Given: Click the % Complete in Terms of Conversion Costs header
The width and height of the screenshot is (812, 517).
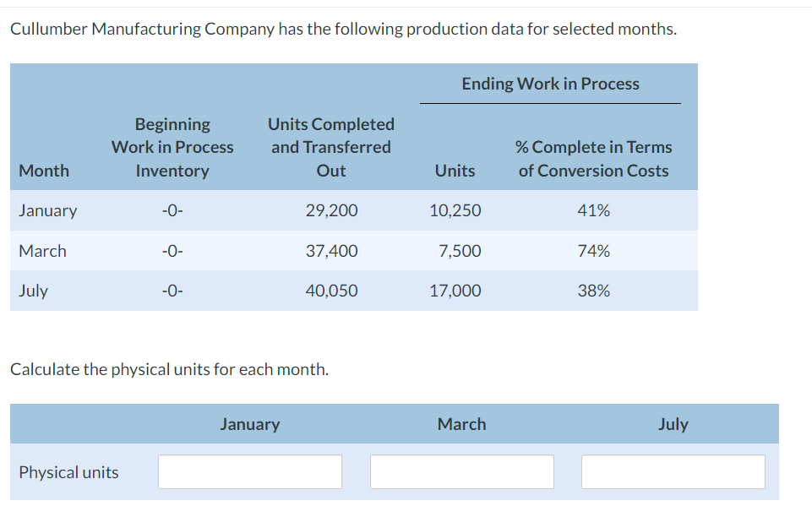Looking at the screenshot, I should pos(593,158).
